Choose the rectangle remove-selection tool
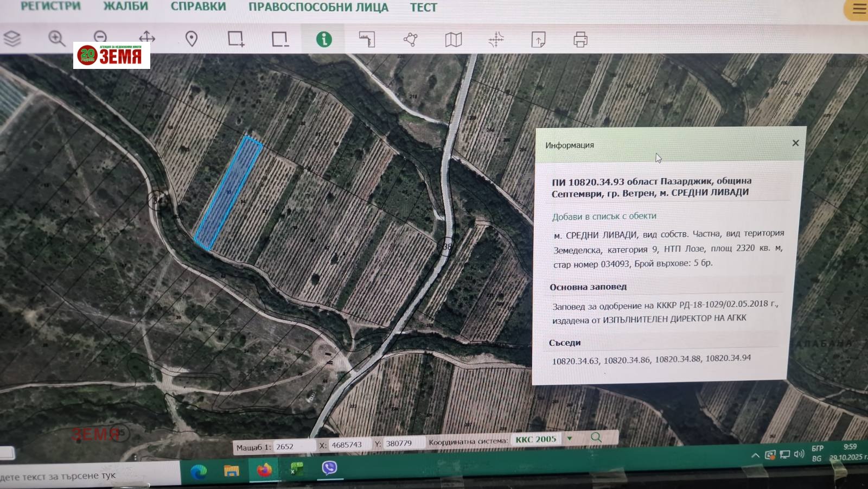 click(x=280, y=39)
